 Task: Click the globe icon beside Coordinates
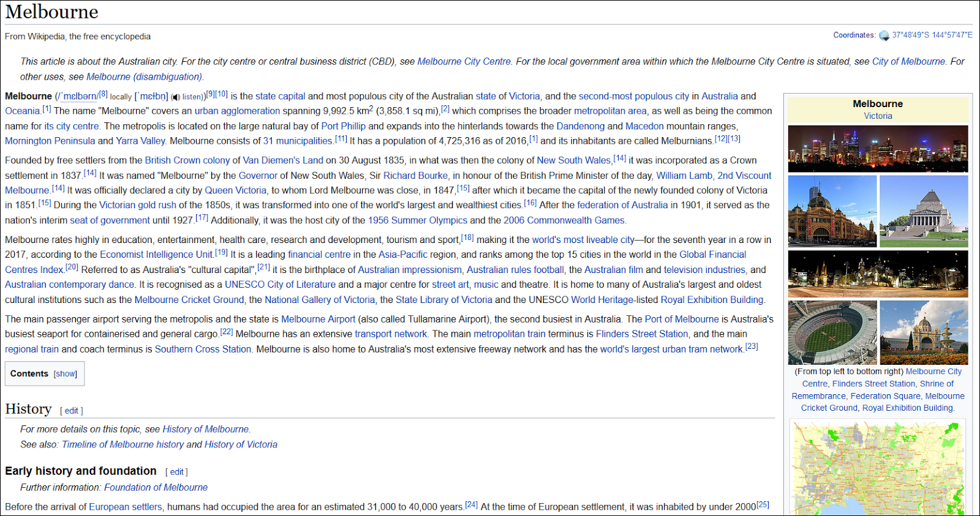point(884,36)
